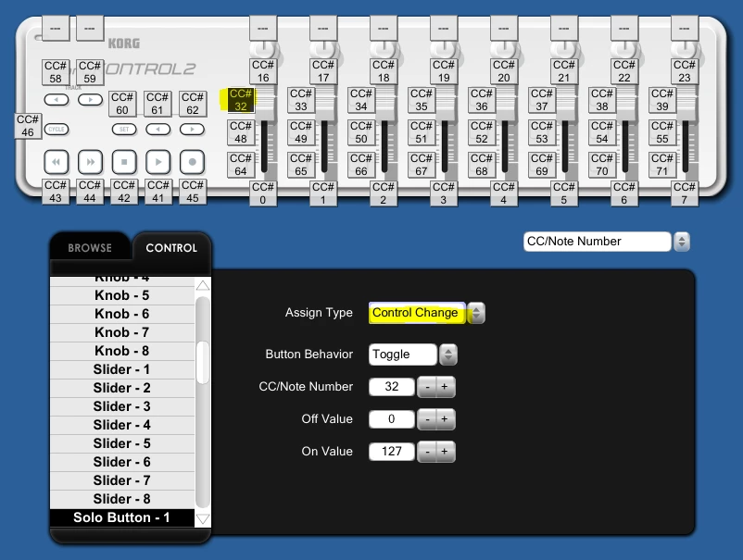
Task: Click the control list scroll up arrow
Action: (203, 285)
